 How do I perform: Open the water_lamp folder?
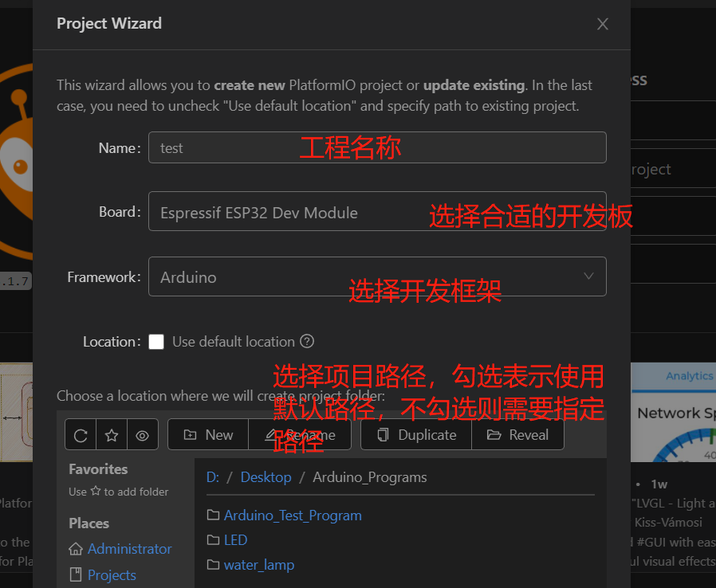(x=259, y=565)
